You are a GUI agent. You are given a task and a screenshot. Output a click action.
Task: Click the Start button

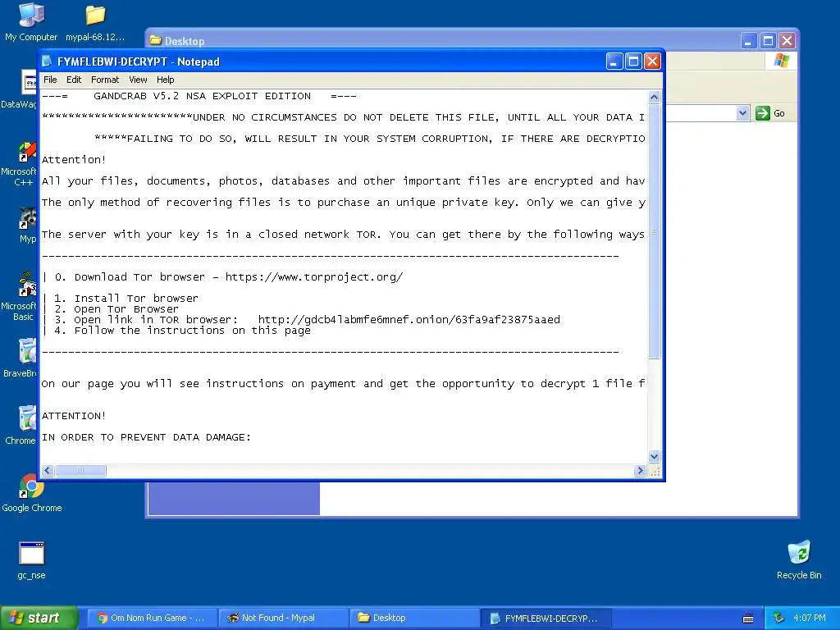39,619
